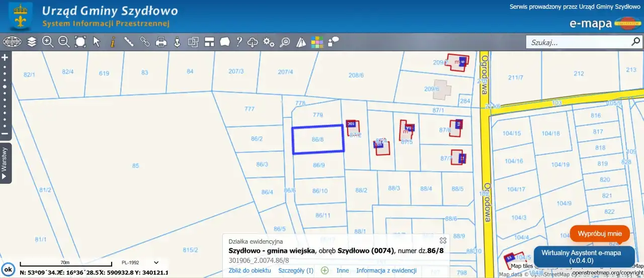
Task: Select the zoom out magnifier tool
Action: click(x=64, y=42)
